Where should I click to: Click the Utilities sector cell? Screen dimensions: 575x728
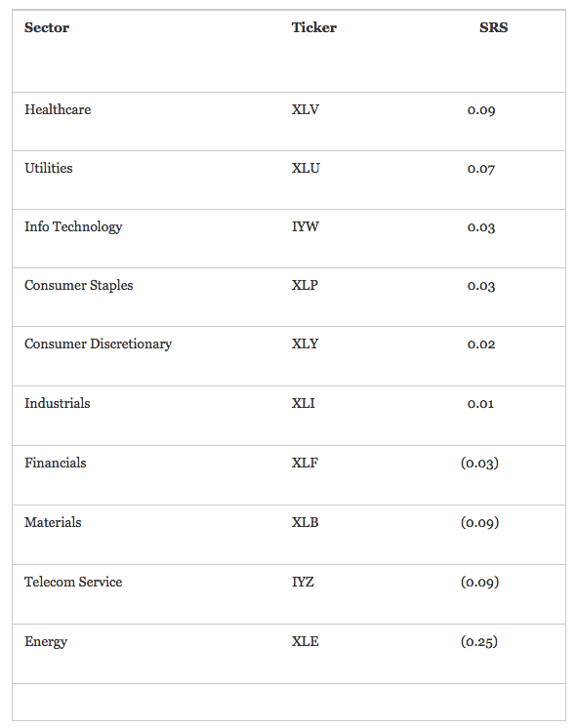tap(48, 168)
